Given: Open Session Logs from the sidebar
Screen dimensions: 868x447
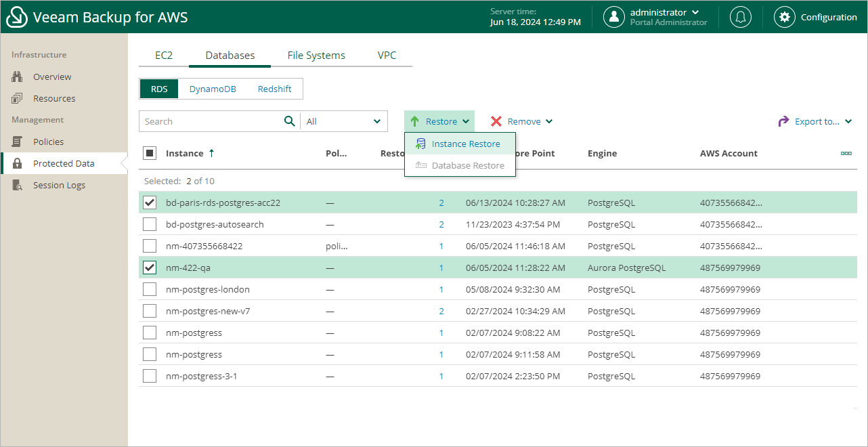Looking at the screenshot, I should [x=59, y=185].
